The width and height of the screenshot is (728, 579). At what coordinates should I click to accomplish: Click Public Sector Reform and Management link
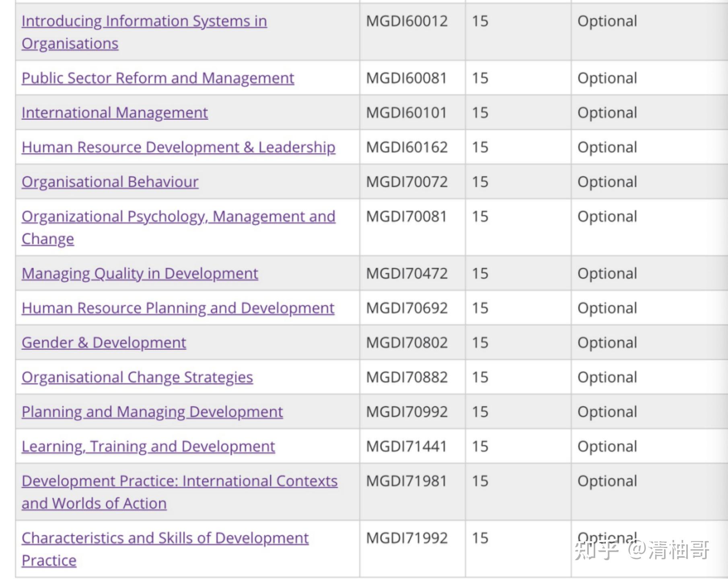158,78
